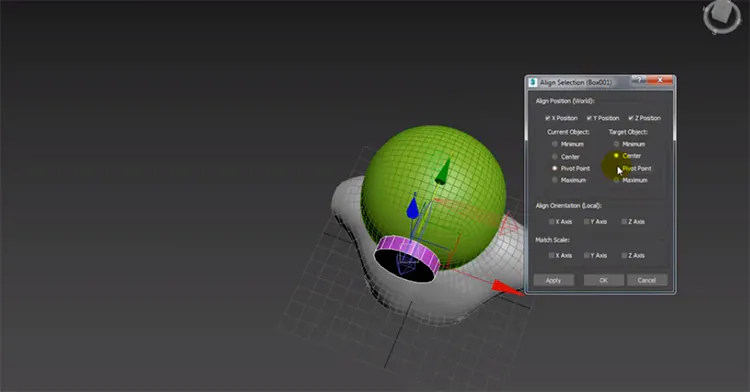
Task: Click the ViewCube navigation widget
Action: 721,18
